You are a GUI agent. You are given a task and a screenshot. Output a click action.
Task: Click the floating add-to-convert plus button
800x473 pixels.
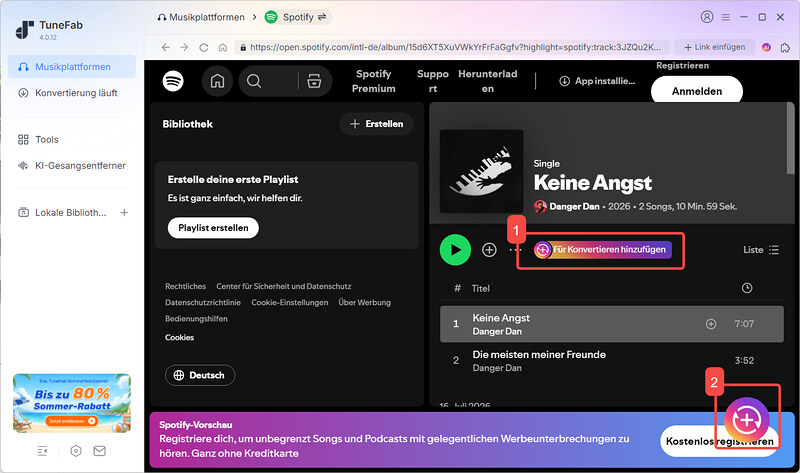(747, 419)
